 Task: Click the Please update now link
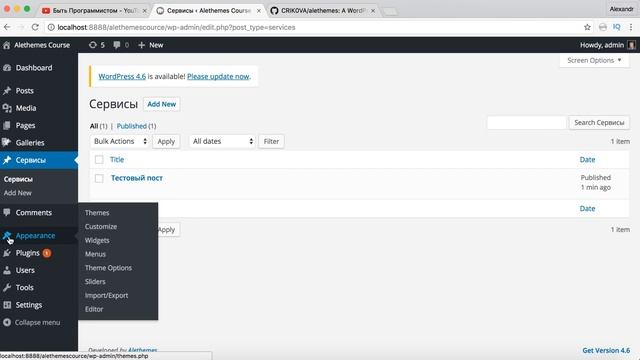pyautogui.click(x=218, y=76)
